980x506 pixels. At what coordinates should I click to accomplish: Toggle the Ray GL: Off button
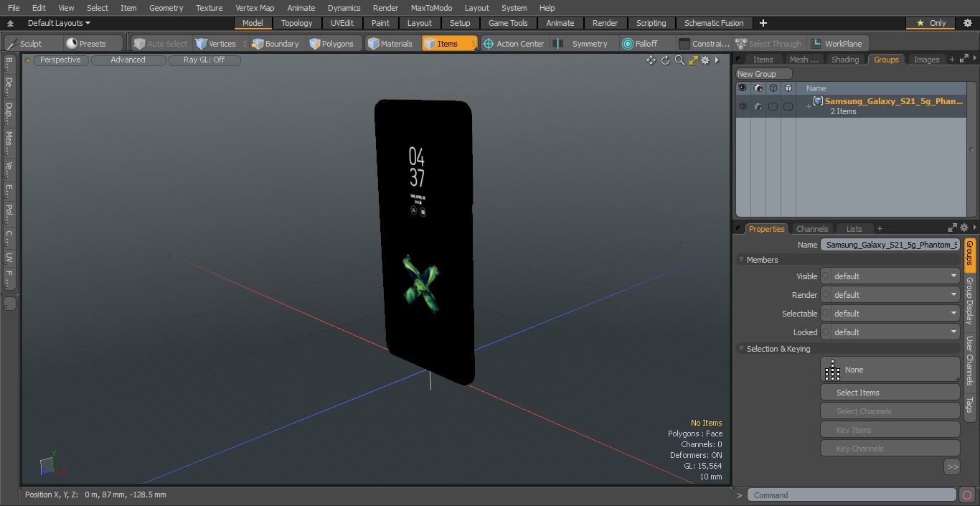point(204,60)
